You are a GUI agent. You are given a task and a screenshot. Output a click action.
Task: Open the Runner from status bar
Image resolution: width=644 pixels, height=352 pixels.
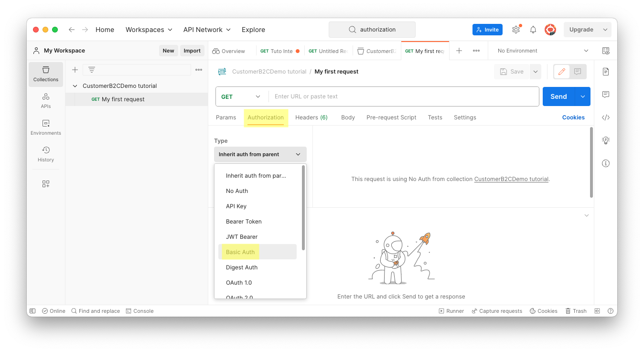point(451,311)
